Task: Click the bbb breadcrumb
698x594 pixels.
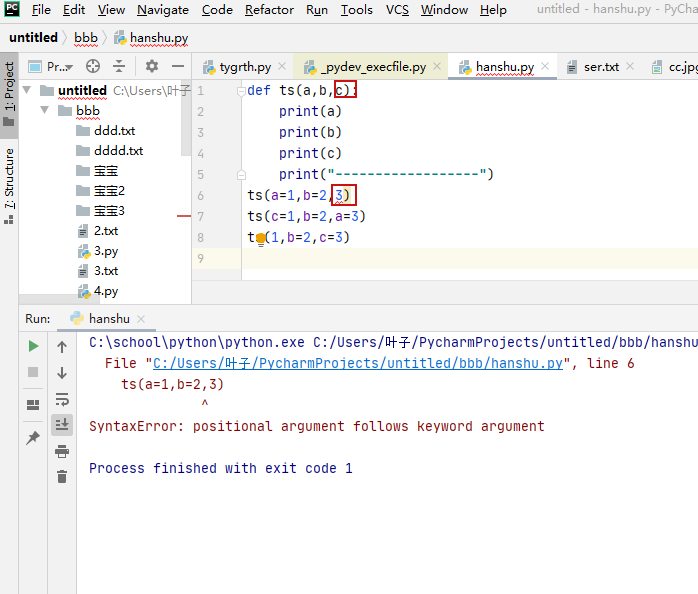Action: coord(86,38)
